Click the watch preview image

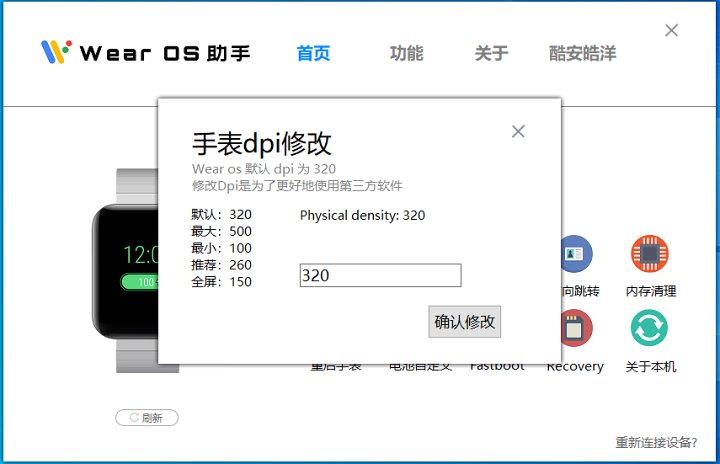[125, 271]
